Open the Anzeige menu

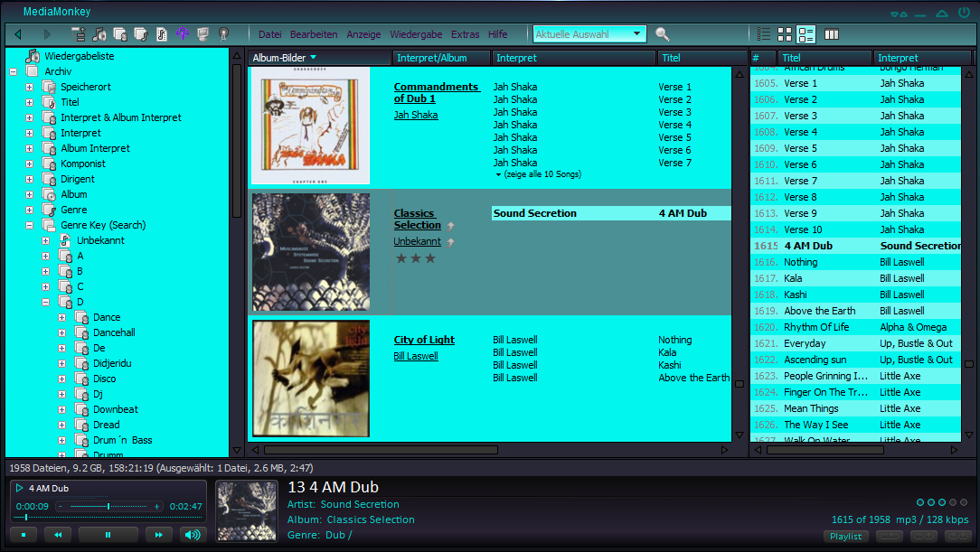pos(363,34)
